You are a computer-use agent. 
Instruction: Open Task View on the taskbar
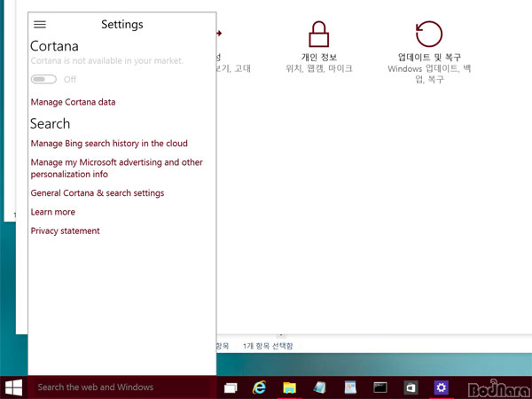click(231, 387)
